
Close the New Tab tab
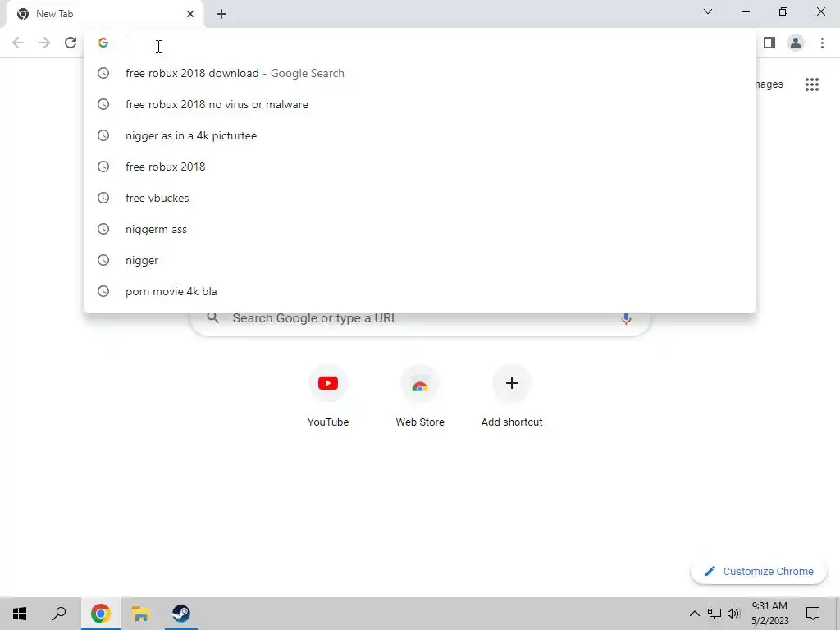point(190,14)
